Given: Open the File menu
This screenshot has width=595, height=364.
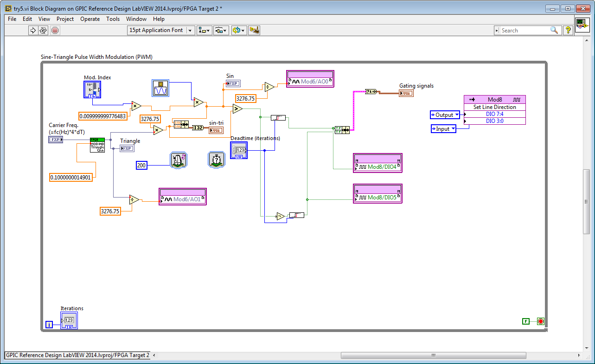Looking at the screenshot, I should (12, 19).
